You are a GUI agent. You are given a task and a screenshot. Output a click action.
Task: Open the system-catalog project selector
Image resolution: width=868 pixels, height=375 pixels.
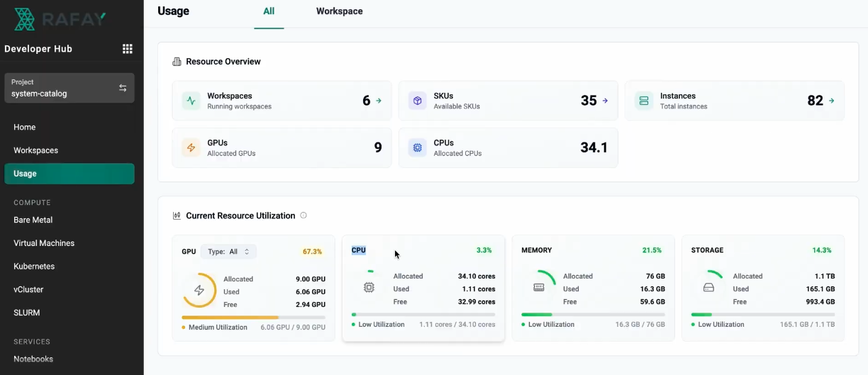pyautogui.click(x=69, y=88)
